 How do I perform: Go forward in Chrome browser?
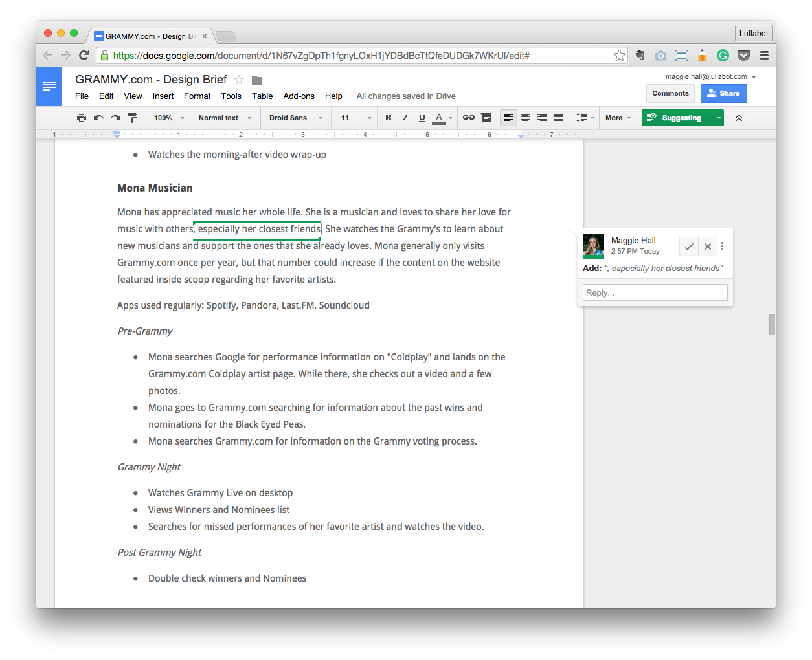pos(65,56)
